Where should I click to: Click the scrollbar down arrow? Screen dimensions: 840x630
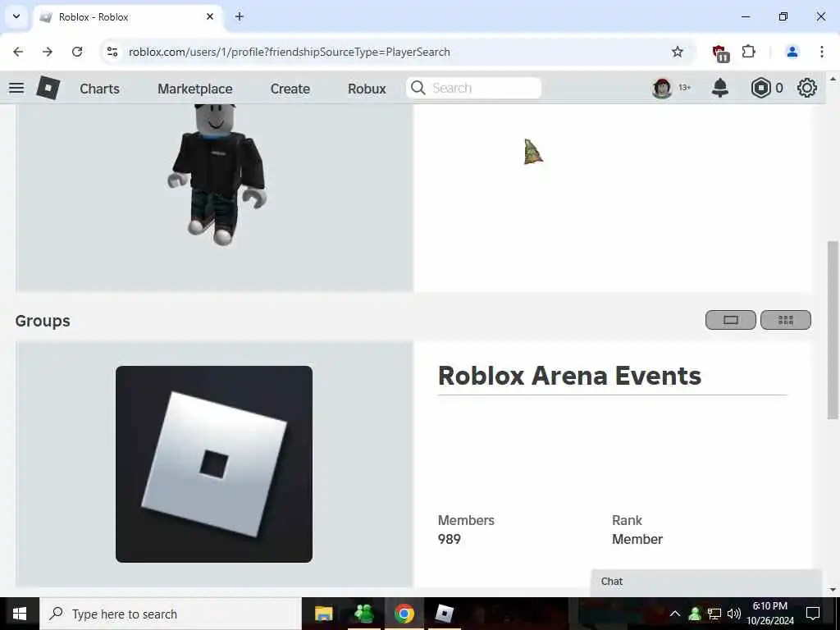[x=833, y=590]
